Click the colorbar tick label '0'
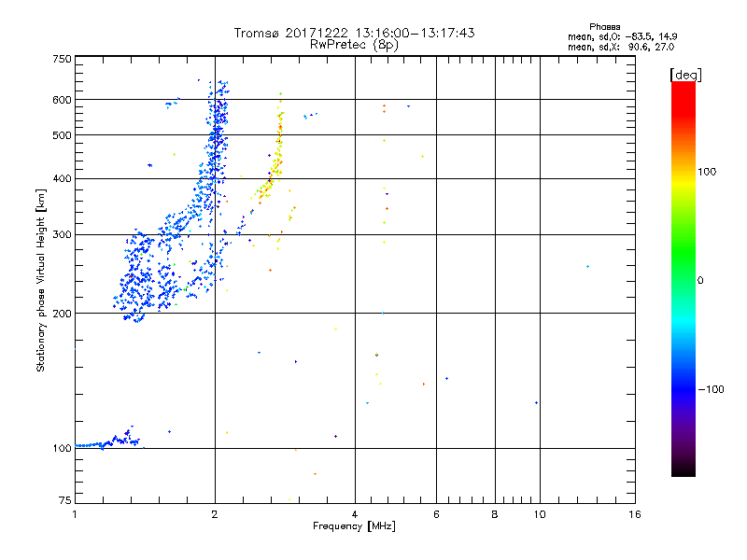 (x=700, y=281)
